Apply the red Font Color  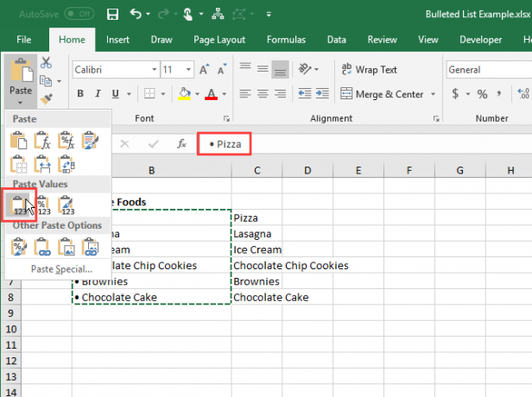[x=211, y=94]
